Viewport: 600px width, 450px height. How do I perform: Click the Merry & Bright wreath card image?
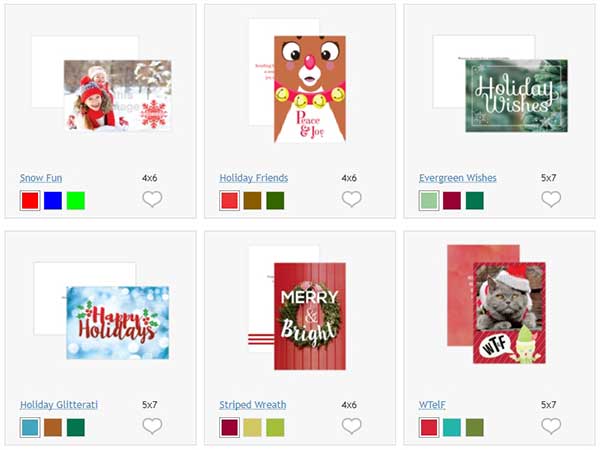310,316
